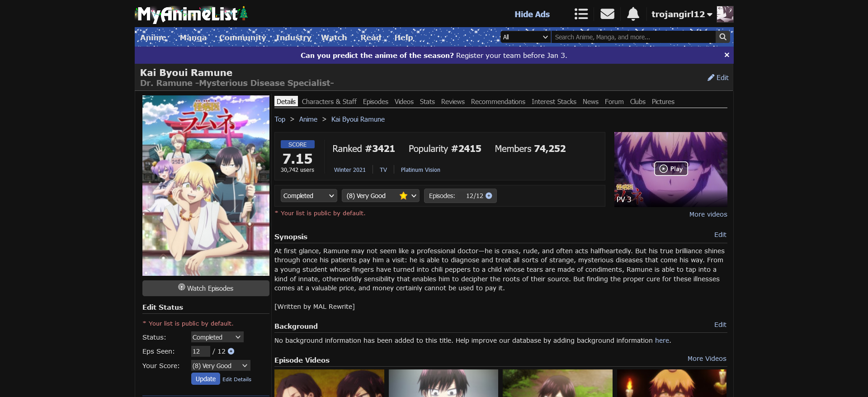Viewport: 868px width, 397px height.
Task: Play the PV 3 video
Action: (671, 169)
